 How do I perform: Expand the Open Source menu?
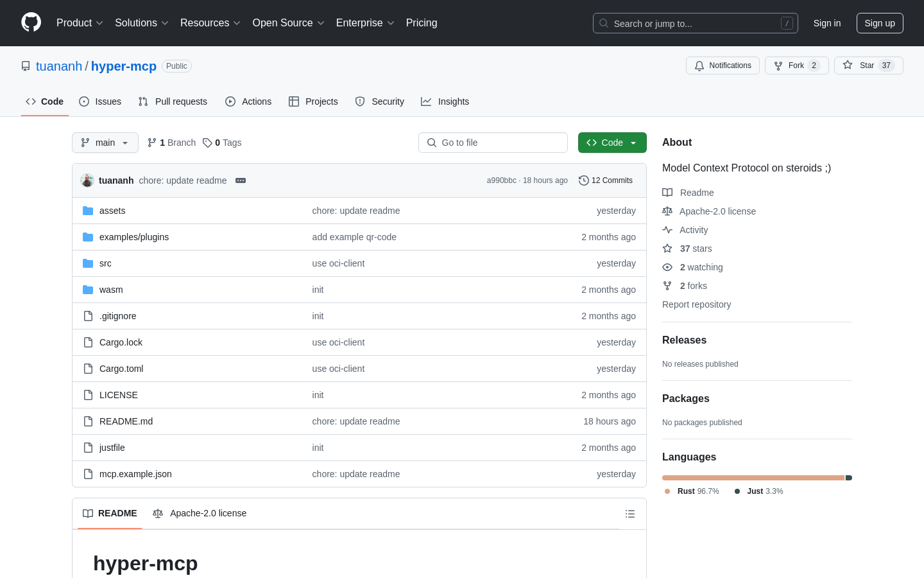289,23
